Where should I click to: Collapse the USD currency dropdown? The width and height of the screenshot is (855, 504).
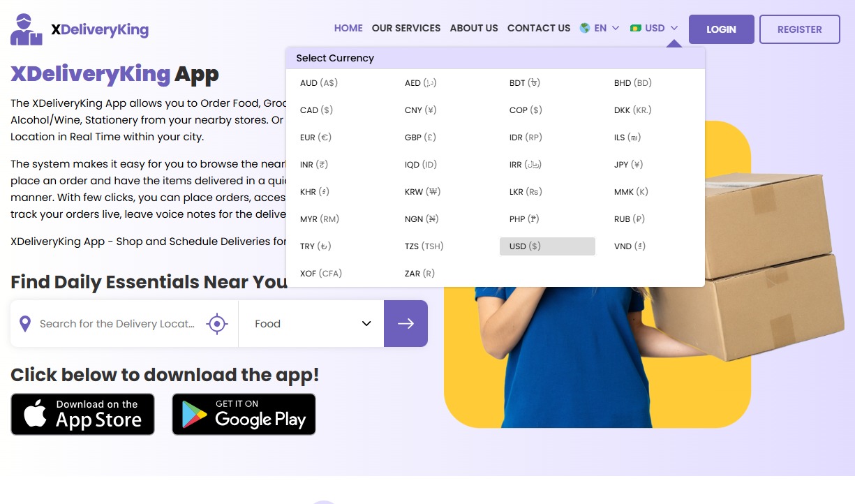[655, 29]
